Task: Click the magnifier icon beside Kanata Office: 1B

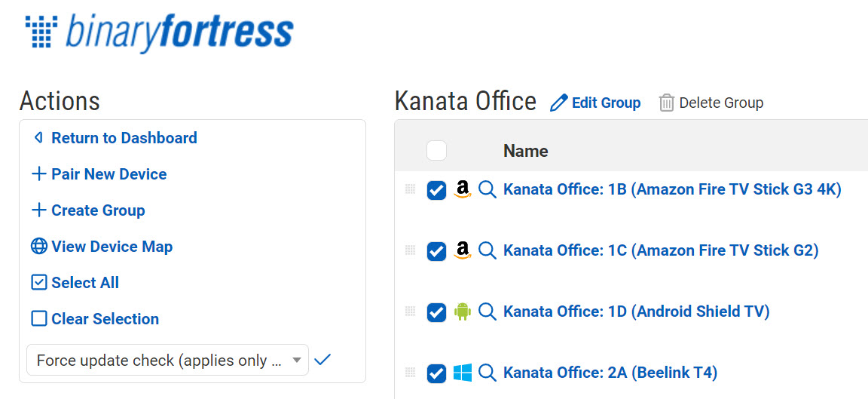Action: [x=487, y=189]
